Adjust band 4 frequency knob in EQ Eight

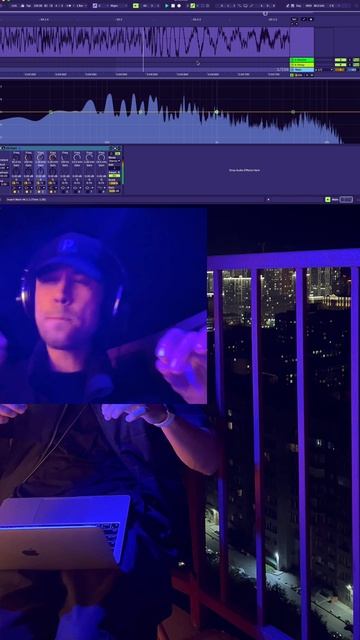click(52, 158)
